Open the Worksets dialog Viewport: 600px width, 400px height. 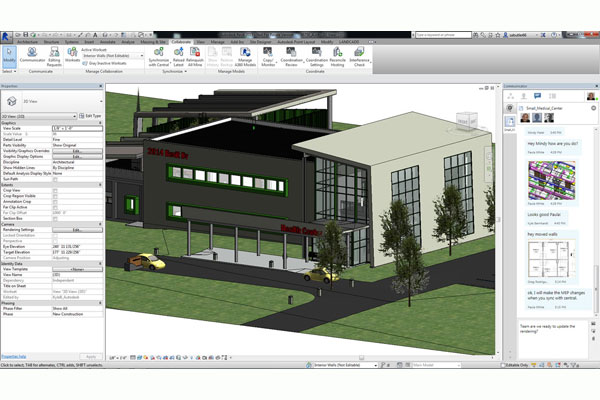(x=73, y=54)
